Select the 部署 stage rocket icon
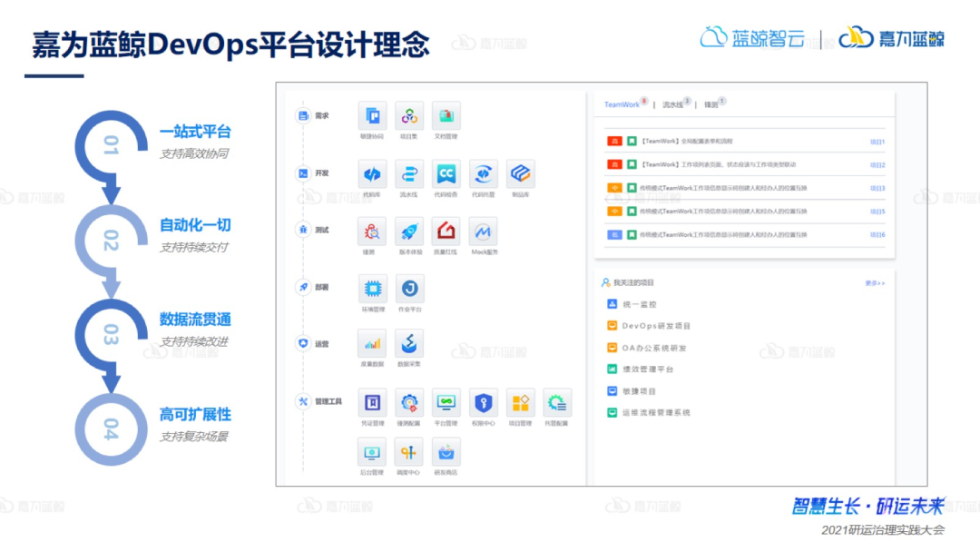980x552 pixels. 303,287
